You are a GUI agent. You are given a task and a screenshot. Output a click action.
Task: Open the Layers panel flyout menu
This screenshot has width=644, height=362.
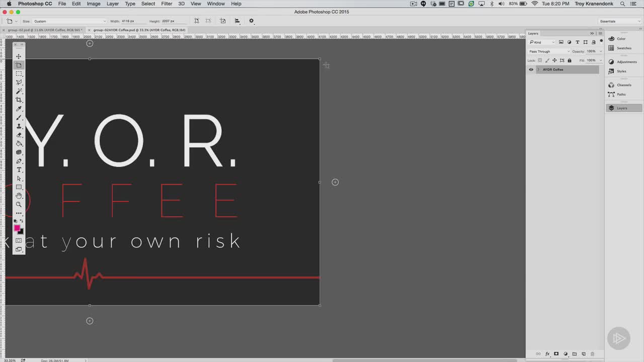[600, 33]
